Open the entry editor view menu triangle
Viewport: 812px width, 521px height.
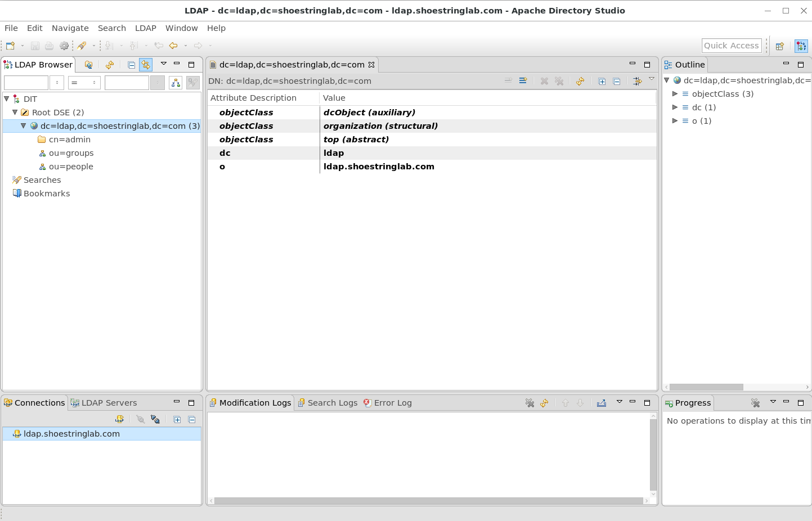point(652,79)
